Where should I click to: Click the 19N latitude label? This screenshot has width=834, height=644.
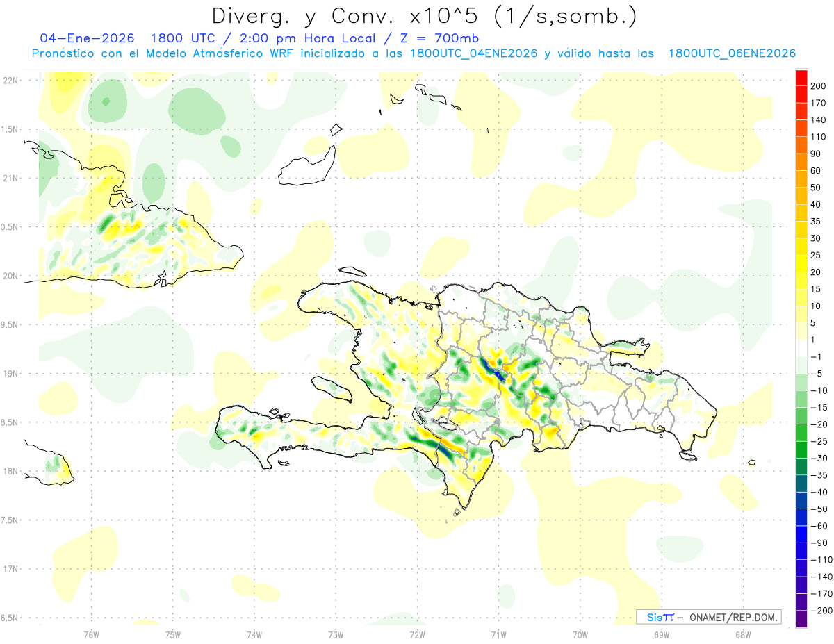(x=10, y=373)
